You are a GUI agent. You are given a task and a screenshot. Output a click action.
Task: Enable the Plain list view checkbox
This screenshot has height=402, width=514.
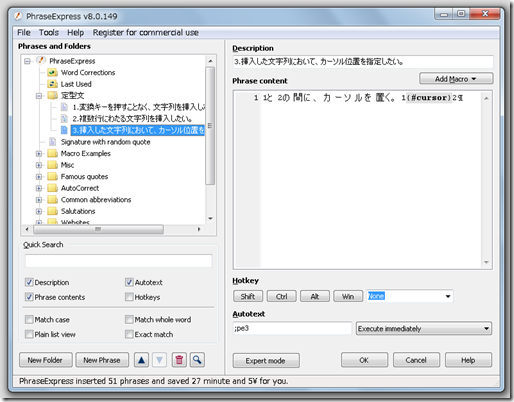pyautogui.click(x=29, y=334)
